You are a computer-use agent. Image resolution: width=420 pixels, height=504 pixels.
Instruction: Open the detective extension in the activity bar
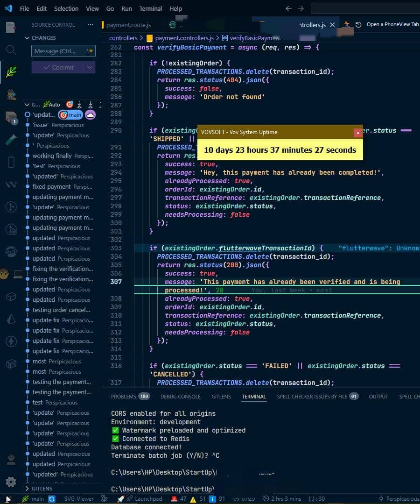pos(10,94)
